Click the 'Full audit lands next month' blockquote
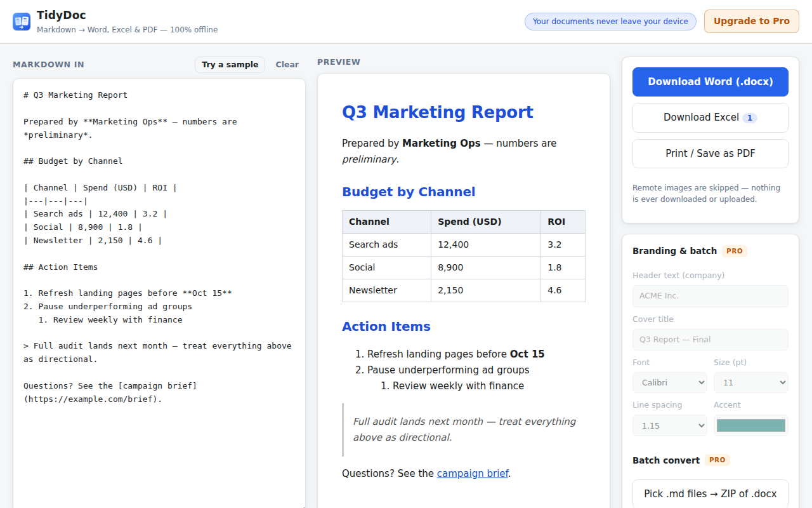 click(464, 430)
